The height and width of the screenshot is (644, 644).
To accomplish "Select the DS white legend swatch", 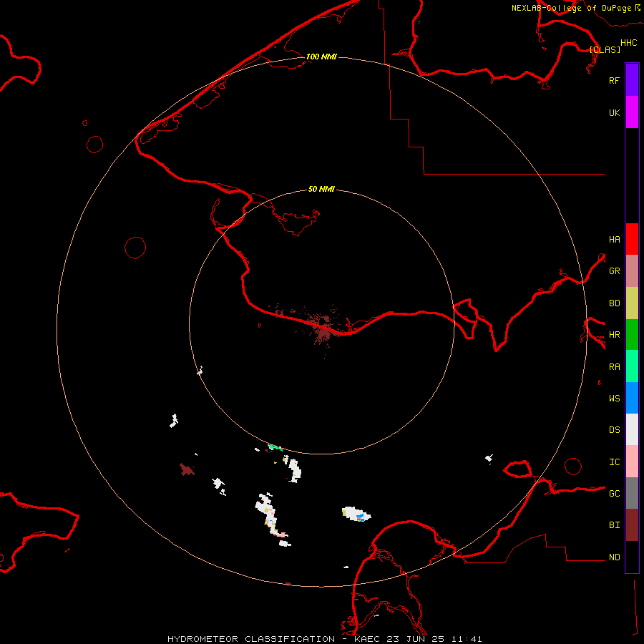I will 632,429.
